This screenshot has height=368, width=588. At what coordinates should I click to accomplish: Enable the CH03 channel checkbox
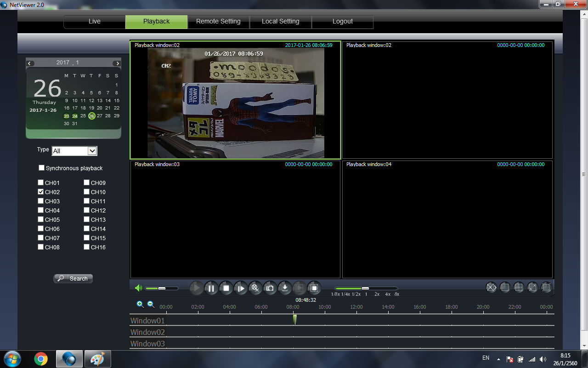(41, 201)
